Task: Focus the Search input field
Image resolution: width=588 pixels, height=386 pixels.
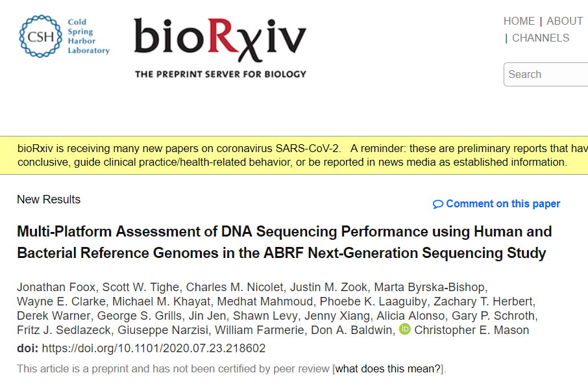Action: [546, 74]
